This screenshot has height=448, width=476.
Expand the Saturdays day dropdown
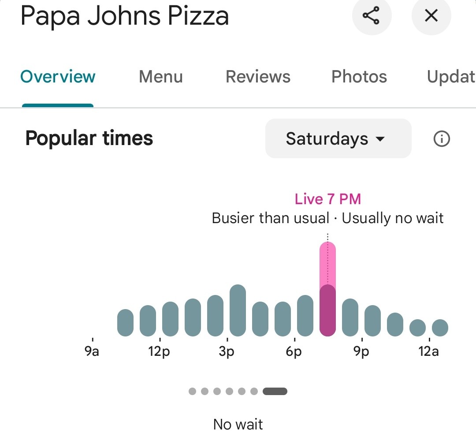tap(338, 138)
